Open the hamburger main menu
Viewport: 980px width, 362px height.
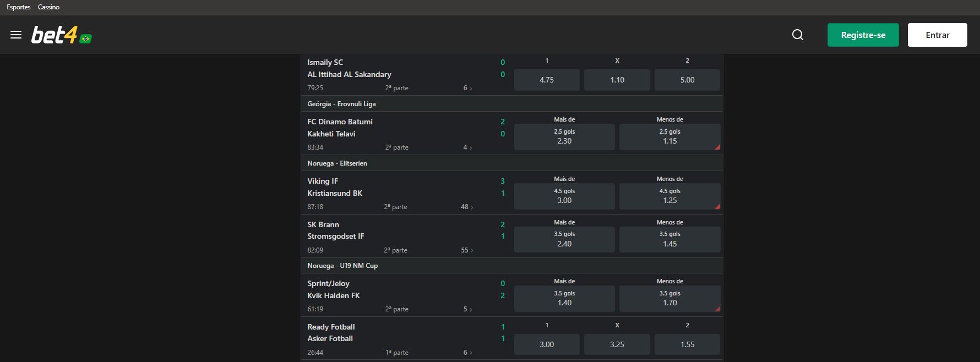point(16,35)
